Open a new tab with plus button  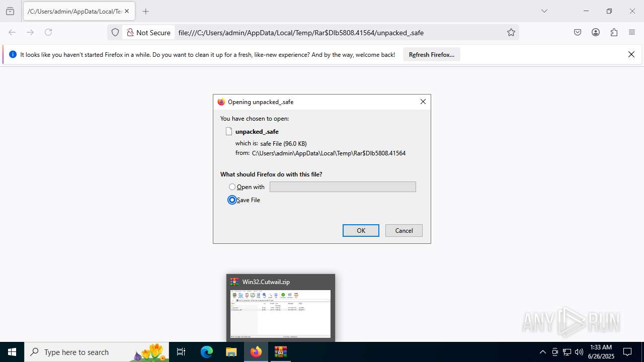pos(145,11)
